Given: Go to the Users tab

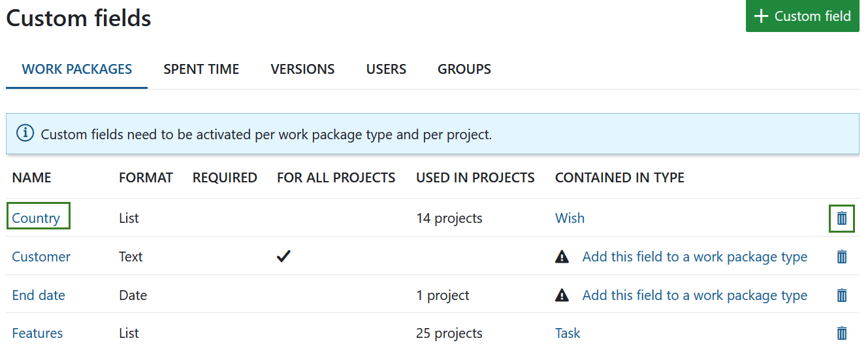Looking at the screenshot, I should coord(386,69).
